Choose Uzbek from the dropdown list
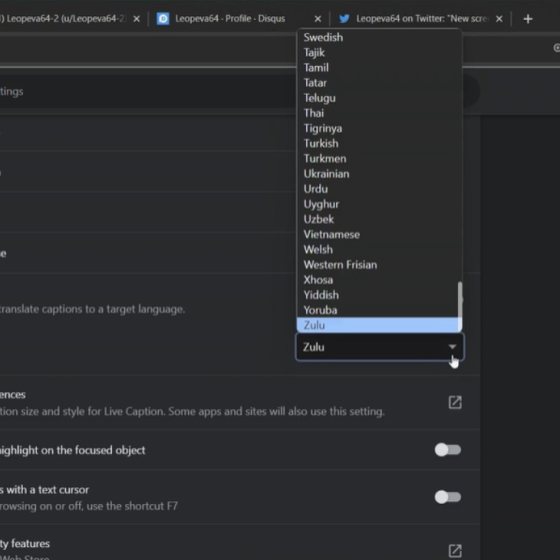Viewport: 560px width, 560px height. pos(378,219)
